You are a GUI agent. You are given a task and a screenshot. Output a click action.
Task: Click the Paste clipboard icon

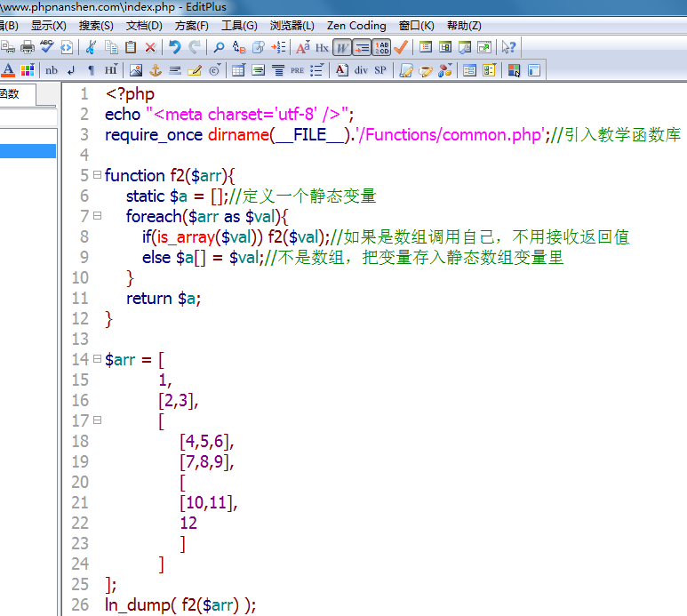click(131, 47)
